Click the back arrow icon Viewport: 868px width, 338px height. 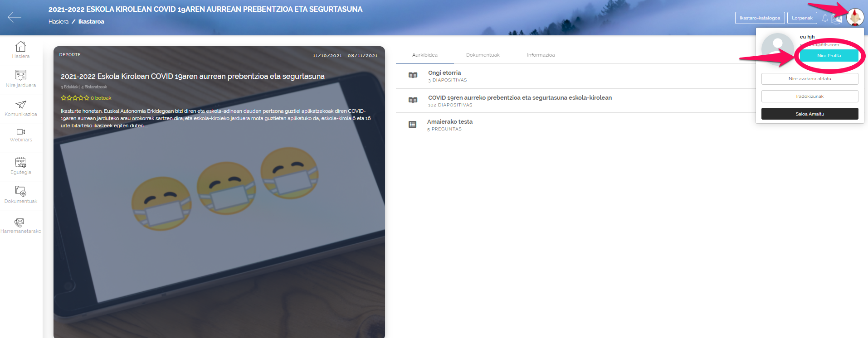point(15,17)
